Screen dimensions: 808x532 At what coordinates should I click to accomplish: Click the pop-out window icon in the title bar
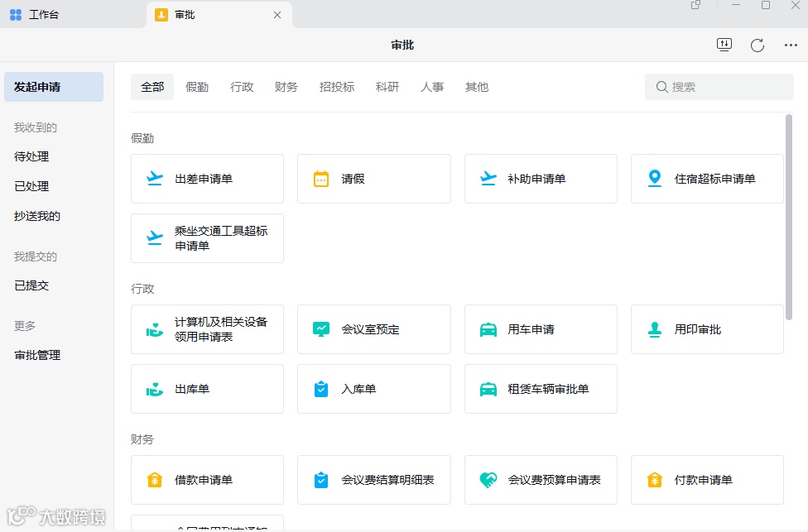(x=695, y=5)
